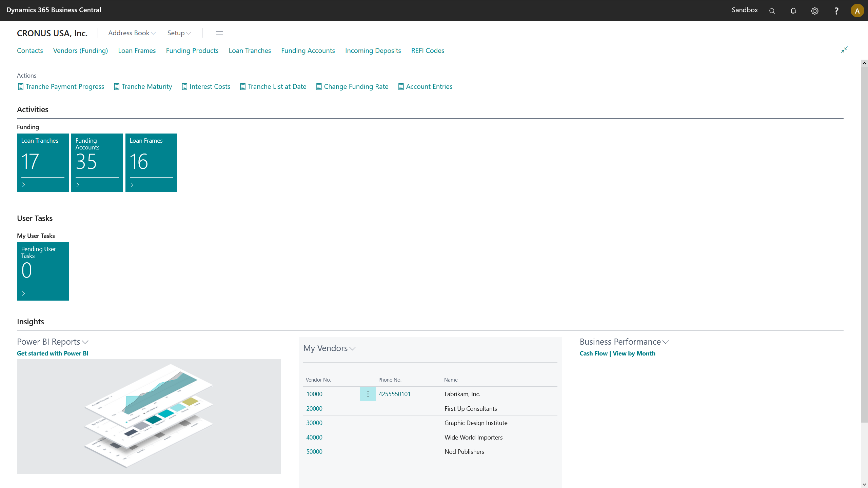Open the Funding Accounts 35 tile
Viewport: 868px width, 488px height.
[x=97, y=163]
